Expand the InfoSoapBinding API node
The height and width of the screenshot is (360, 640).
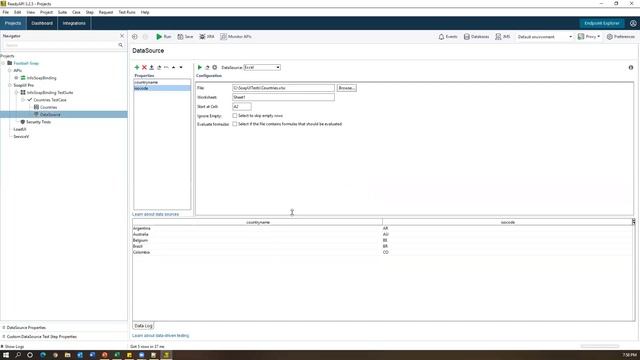(16, 78)
